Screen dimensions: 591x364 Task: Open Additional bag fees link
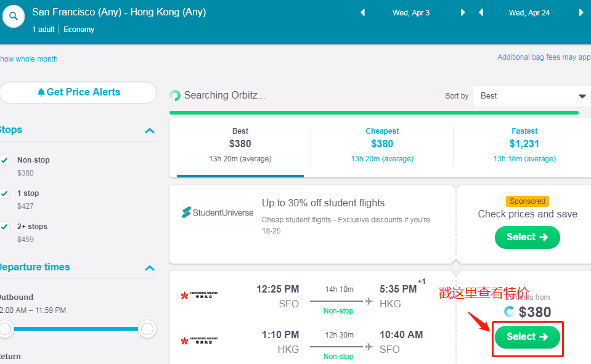coord(544,57)
